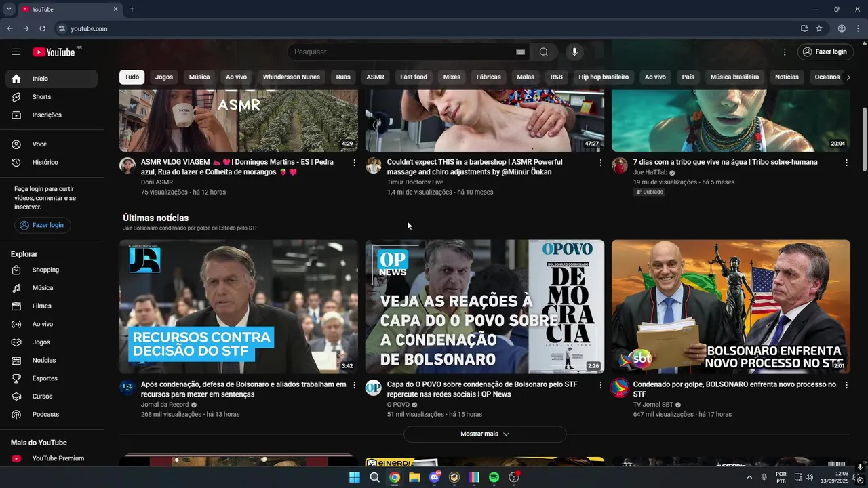This screenshot has width=868, height=488.
Task: Show hidden system tray icons
Action: tap(749, 477)
